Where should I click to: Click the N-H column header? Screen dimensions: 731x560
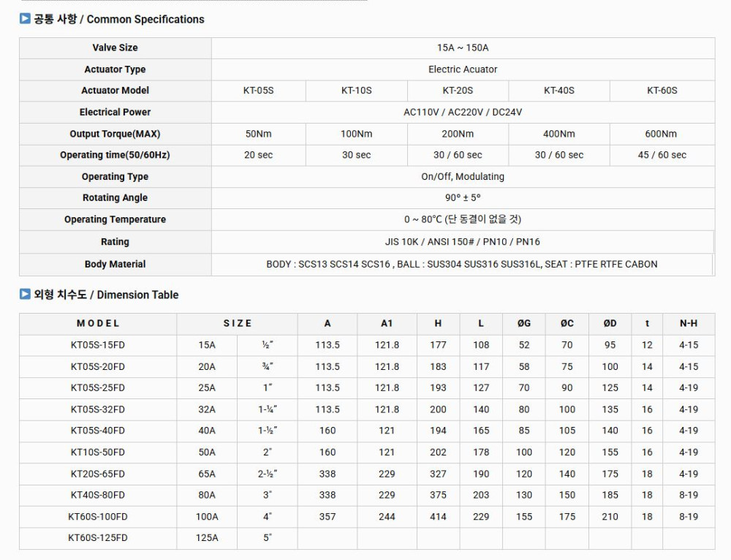coord(688,323)
